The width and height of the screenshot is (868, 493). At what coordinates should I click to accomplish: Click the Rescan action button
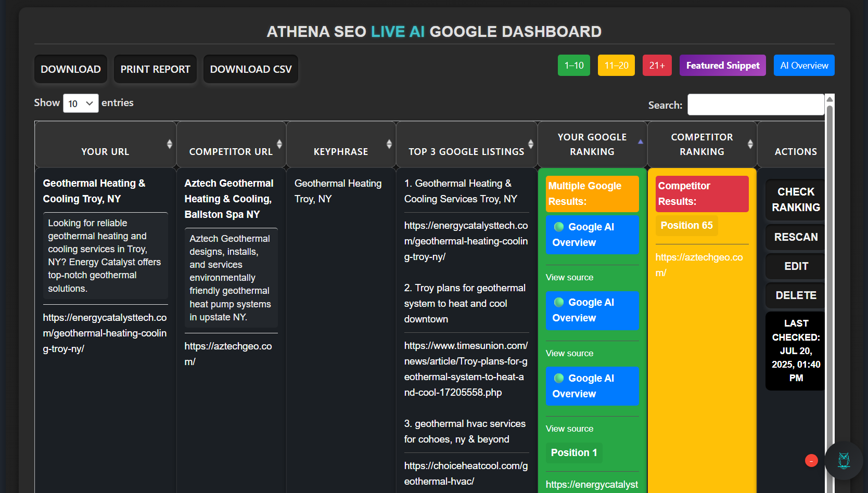coord(796,237)
